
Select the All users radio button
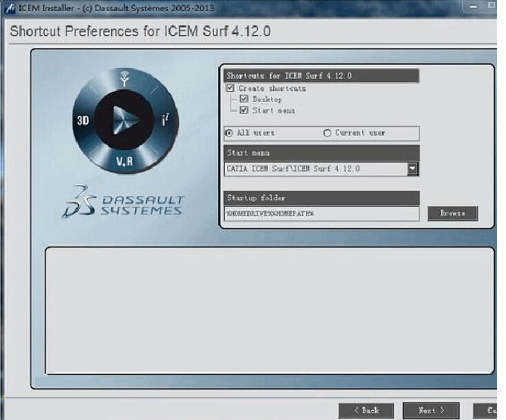(229, 133)
